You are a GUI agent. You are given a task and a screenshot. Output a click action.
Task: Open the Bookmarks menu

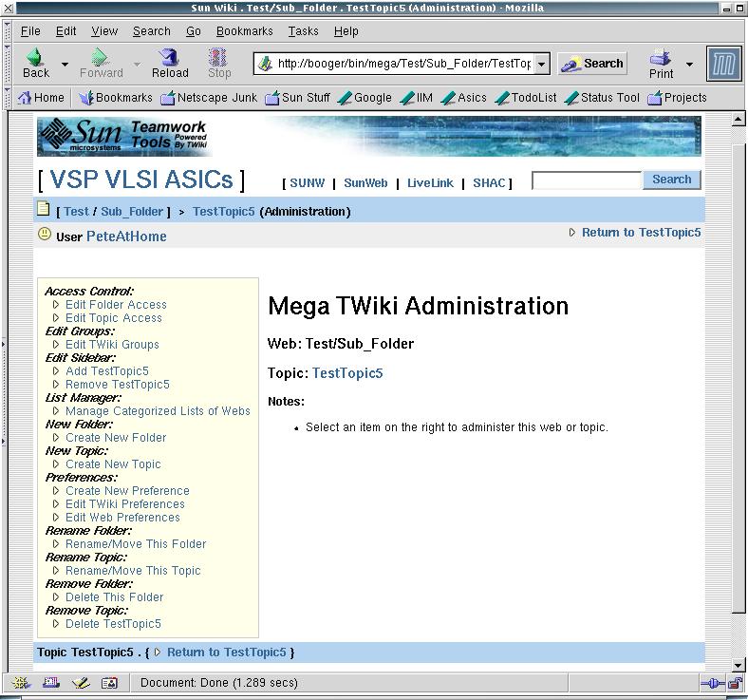tap(244, 30)
